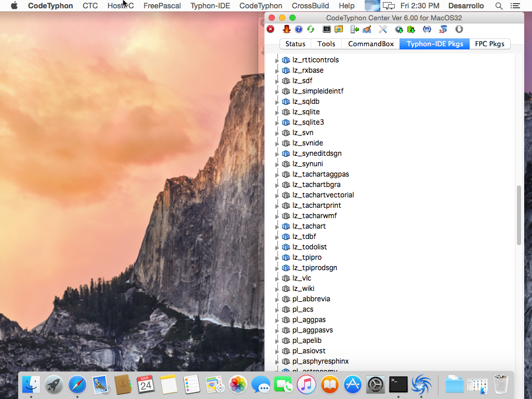The height and width of the screenshot is (399, 532).
Task: Click the blue circular brackets toolbar icon
Action: tap(427, 30)
